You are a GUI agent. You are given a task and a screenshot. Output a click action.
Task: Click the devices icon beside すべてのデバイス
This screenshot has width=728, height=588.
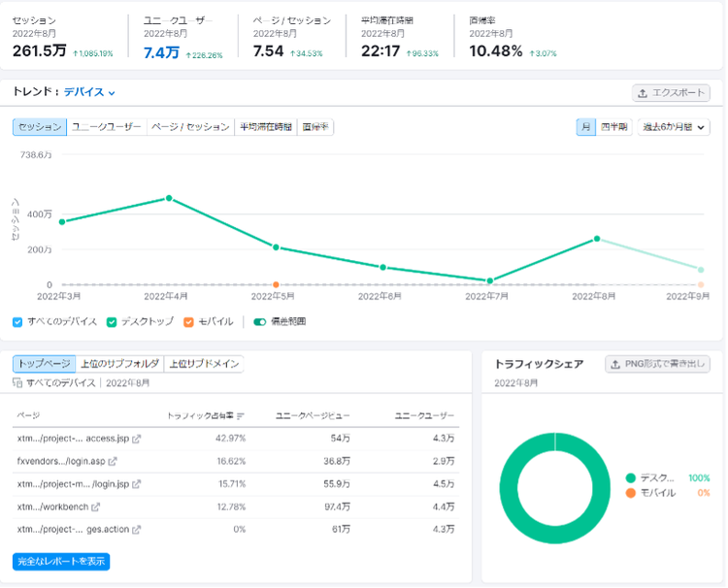(x=17, y=383)
